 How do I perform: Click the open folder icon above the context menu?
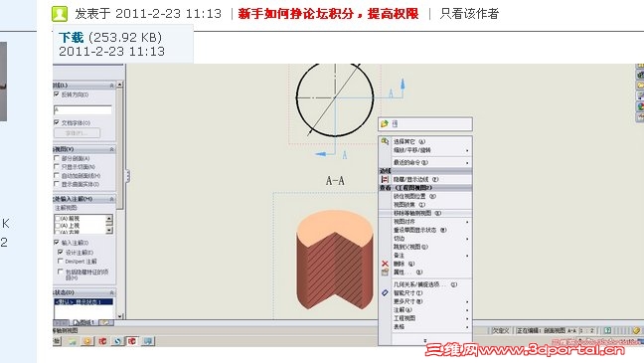385,123
